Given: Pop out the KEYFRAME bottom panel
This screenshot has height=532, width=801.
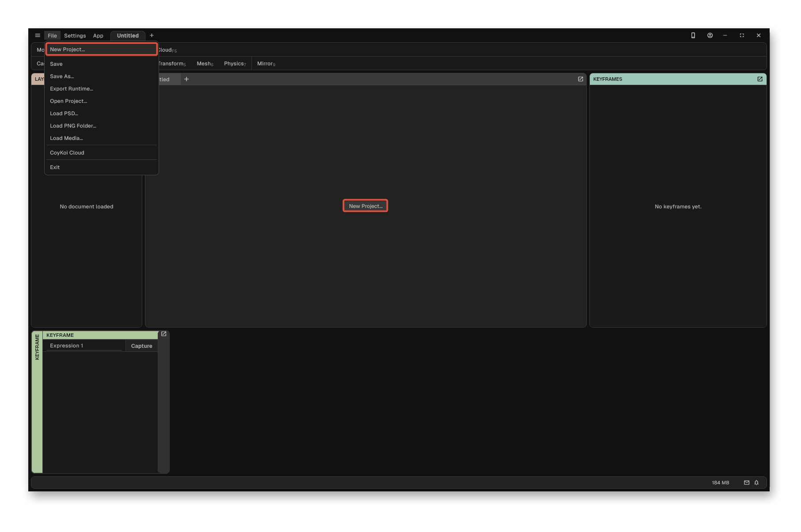Looking at the screenshot, I should [163, 334].
